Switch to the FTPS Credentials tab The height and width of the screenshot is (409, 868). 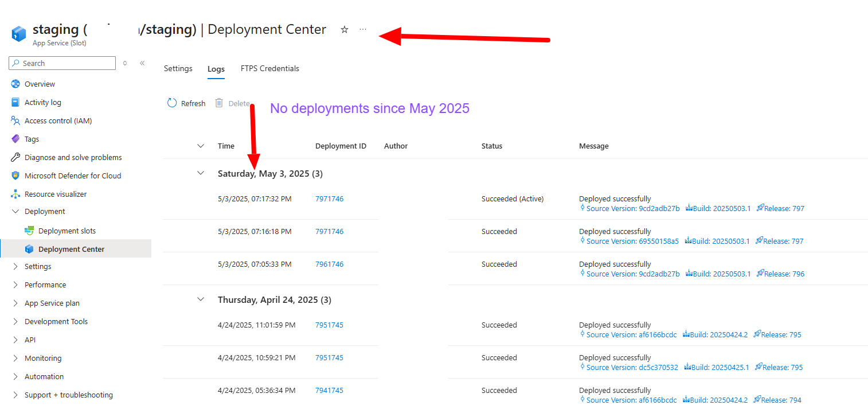coord(269,68)
